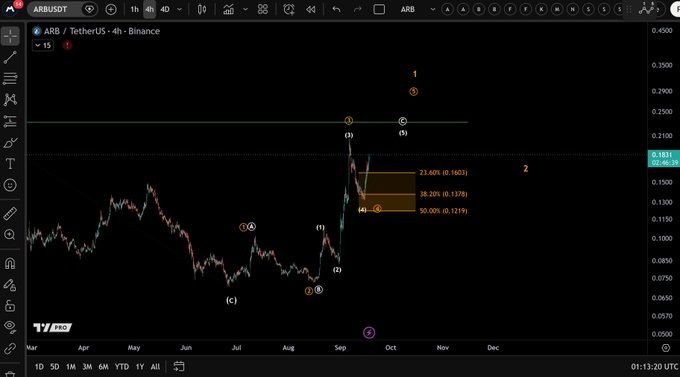Image resolution: width=680 pixels, height=377 pixels.
Task: Open the Indicators menu
Action: tap(229, 9)
